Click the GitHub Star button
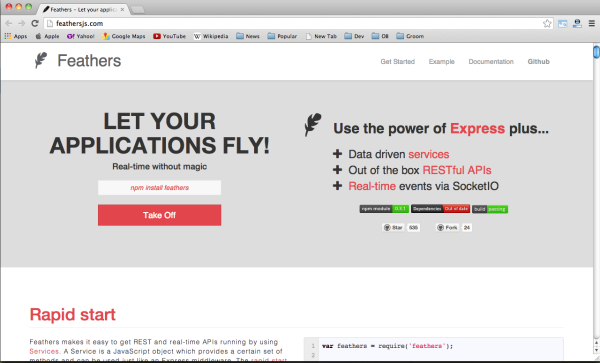This screenshot has height=363, width=600. click(x=393, y=228)
